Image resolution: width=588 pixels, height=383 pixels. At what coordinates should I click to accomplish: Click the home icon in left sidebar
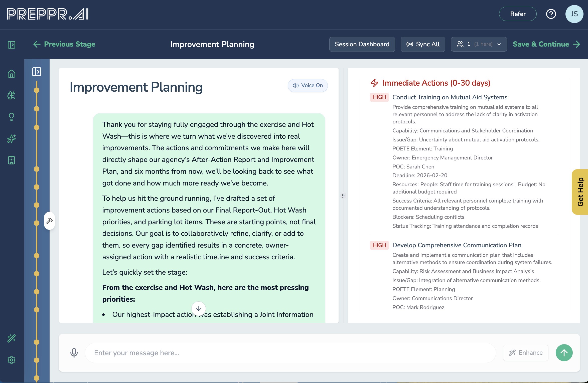point(12,74)
